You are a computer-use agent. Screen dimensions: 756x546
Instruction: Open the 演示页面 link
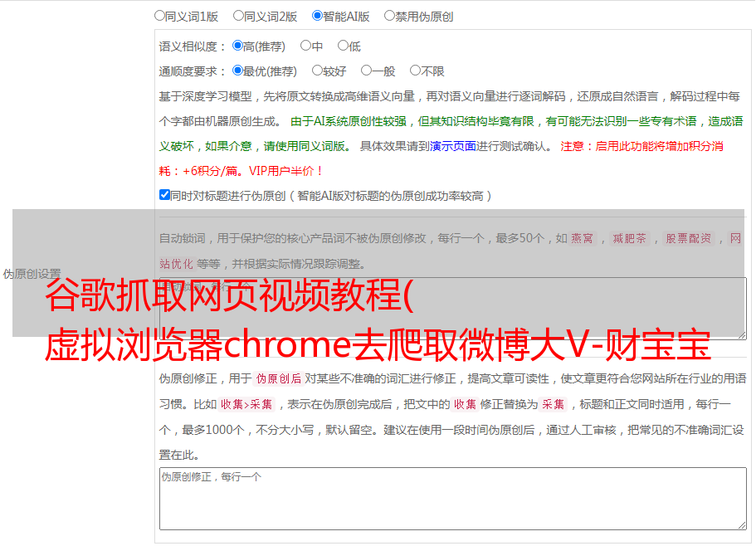tap(453, 146)
